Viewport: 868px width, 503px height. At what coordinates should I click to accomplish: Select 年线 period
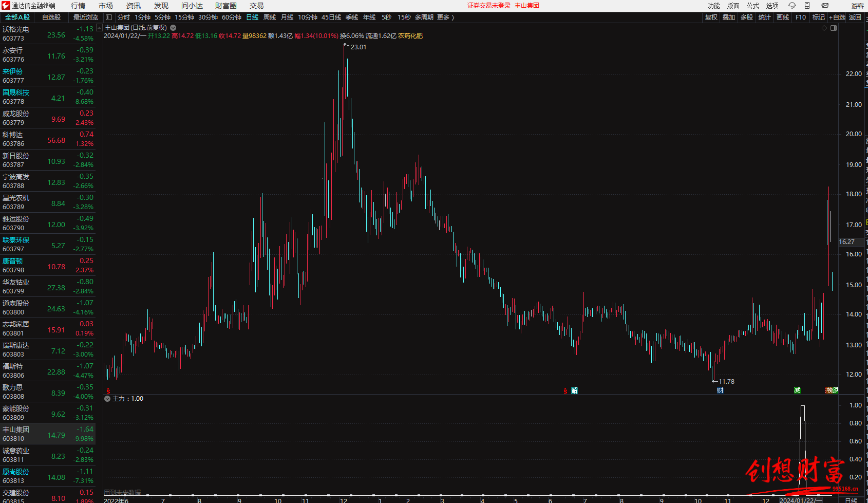coord(369,17)
